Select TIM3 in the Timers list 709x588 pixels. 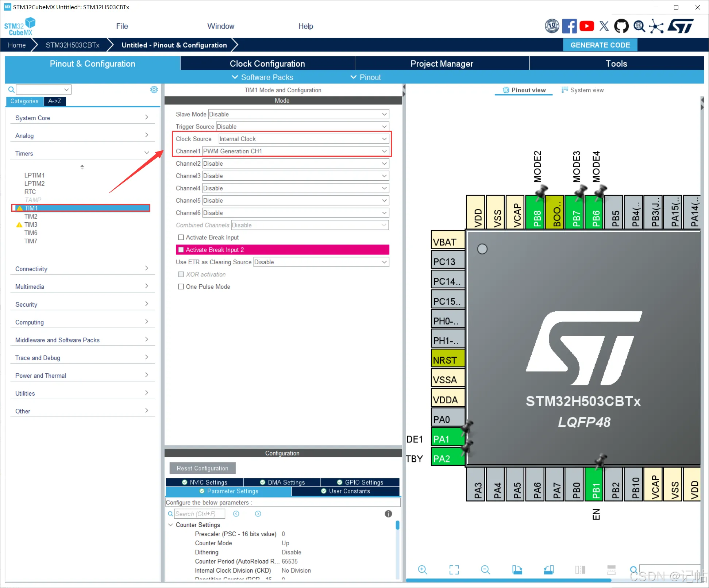[x=31, y=224]
